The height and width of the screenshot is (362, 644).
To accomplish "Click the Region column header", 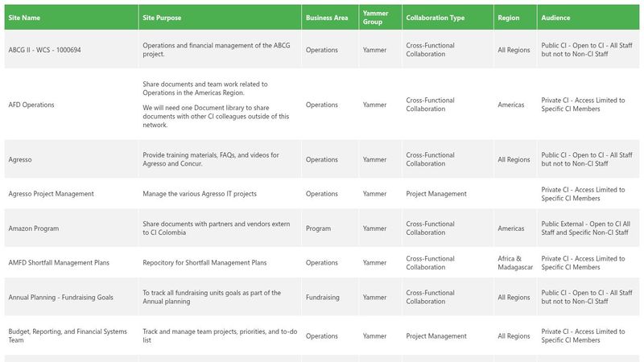I will pos(509,17).
